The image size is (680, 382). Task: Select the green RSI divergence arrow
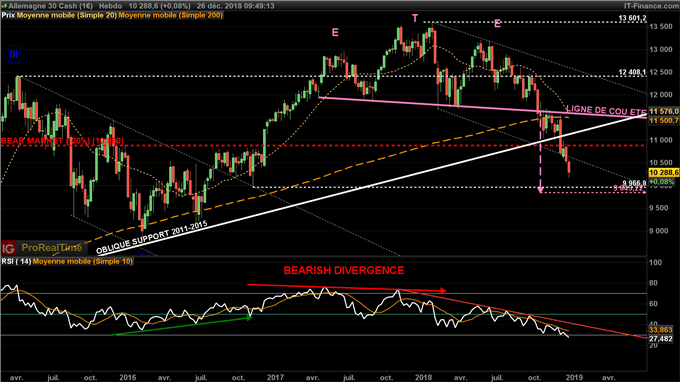point(181,326)
